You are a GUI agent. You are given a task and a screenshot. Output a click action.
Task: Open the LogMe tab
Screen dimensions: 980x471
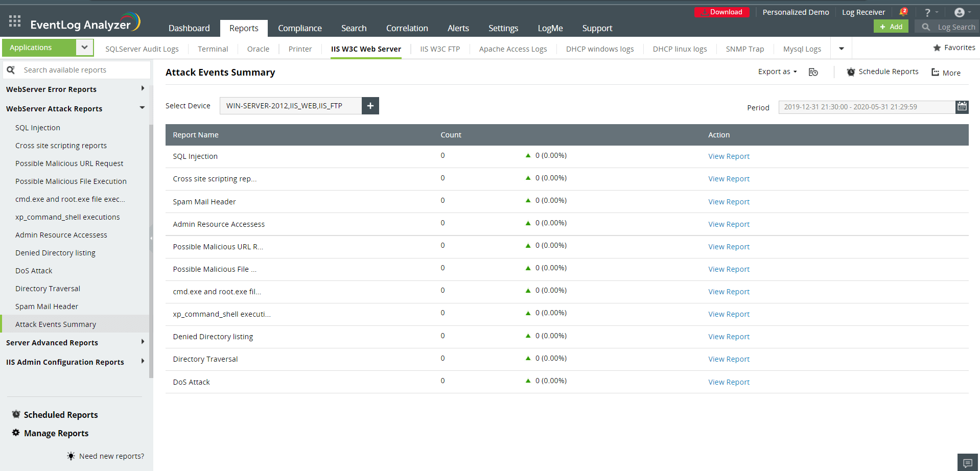click(x=550, y=28)
